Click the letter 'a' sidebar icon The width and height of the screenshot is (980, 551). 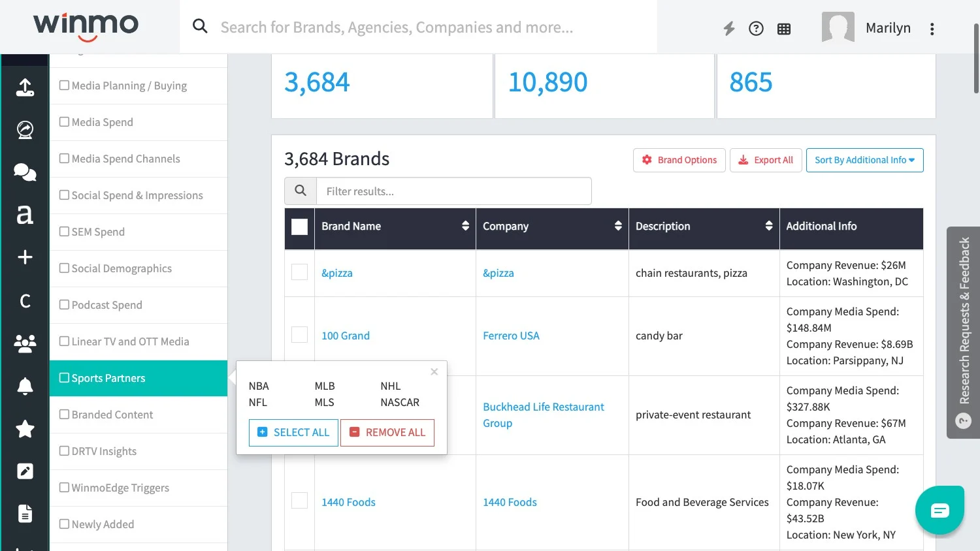[25, 215]
